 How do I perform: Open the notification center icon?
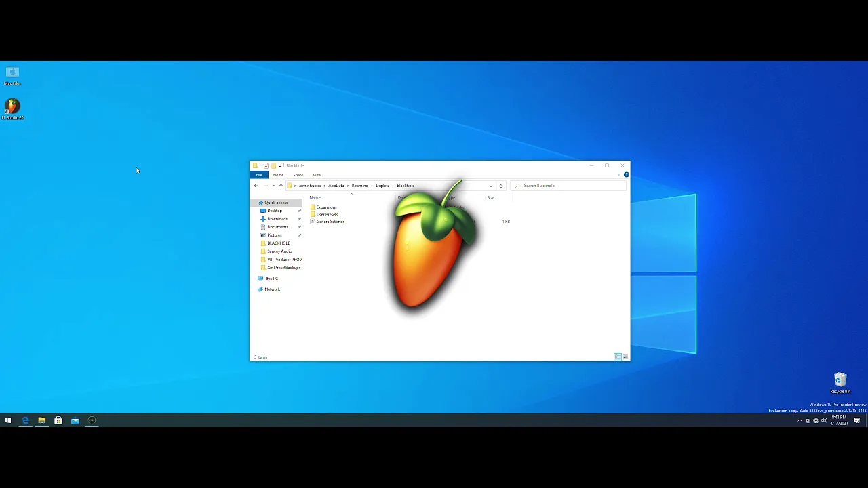click(857, 420)
